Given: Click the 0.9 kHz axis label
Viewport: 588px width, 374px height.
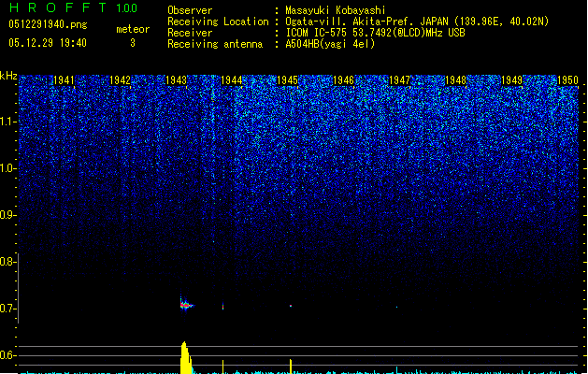Looking at the screenshot, I should click(x=7, y=215).
